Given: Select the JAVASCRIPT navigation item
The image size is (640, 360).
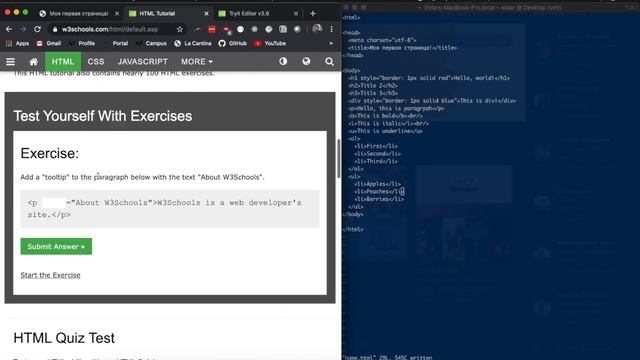Looking at the screenshot, I should pos(143,62).
